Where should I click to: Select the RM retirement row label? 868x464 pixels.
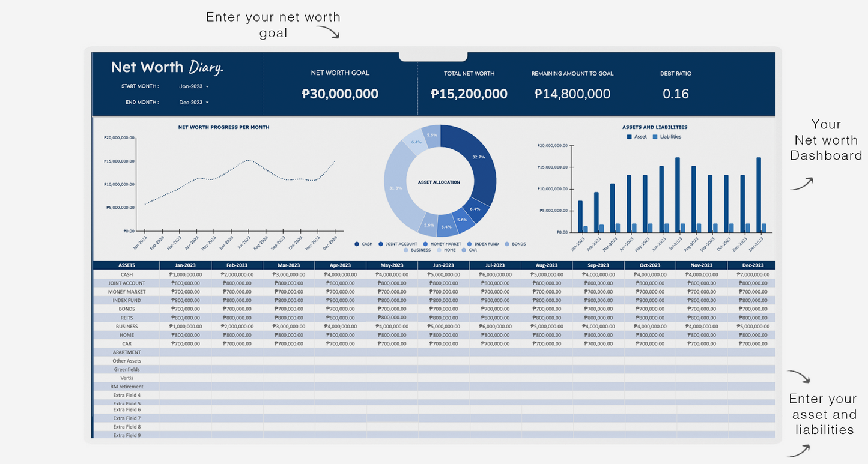point(126,387)
